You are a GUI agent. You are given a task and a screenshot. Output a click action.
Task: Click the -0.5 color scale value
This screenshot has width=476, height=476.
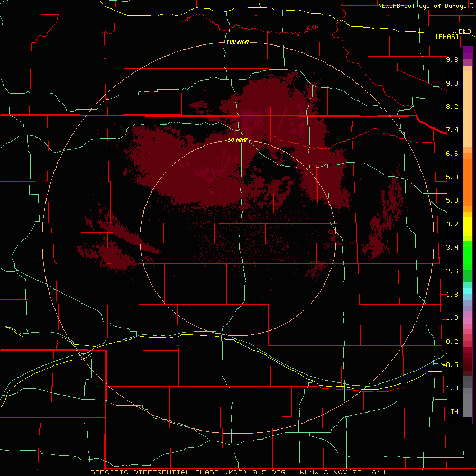click(x=451, y=365)
